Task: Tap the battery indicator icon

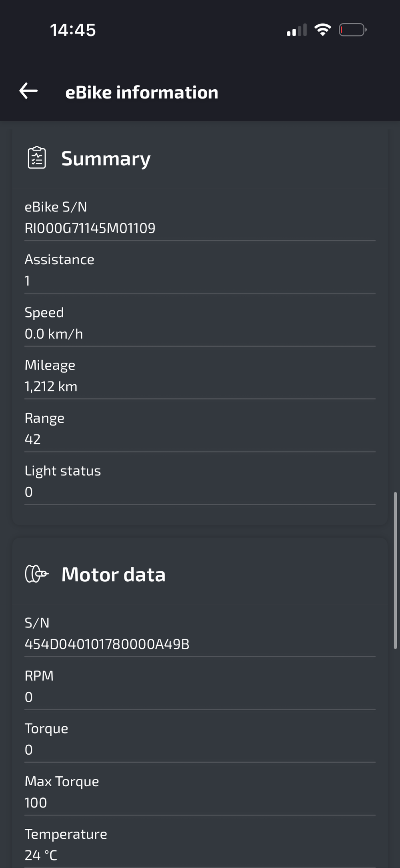Action: tap(353, 30)
